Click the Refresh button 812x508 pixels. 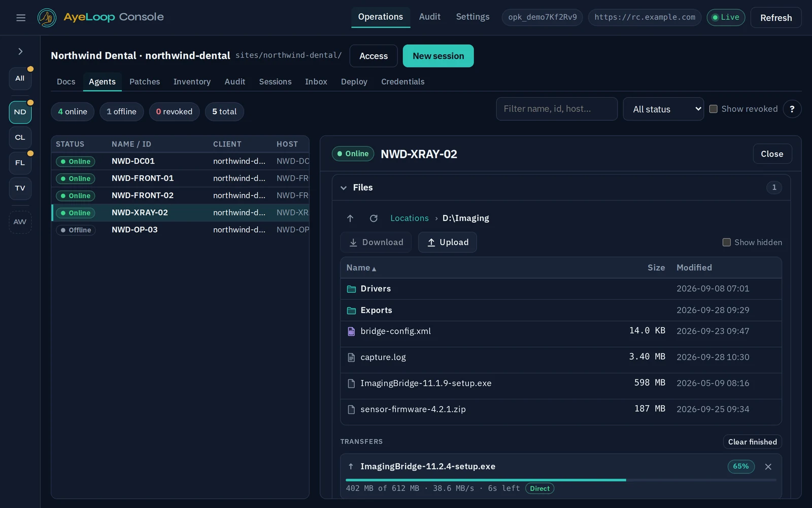coord(775,18)
